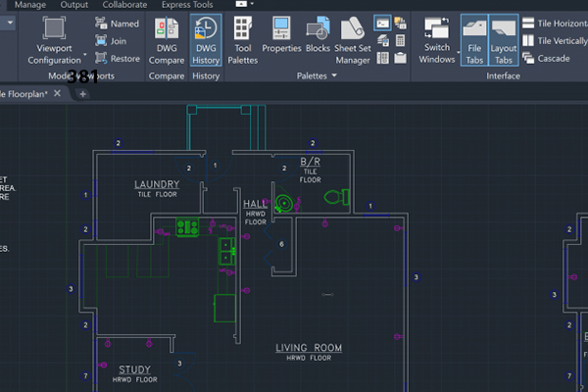588x392 pixels.
Task: Open the Blocks palette
Action: tap(318, 35)
